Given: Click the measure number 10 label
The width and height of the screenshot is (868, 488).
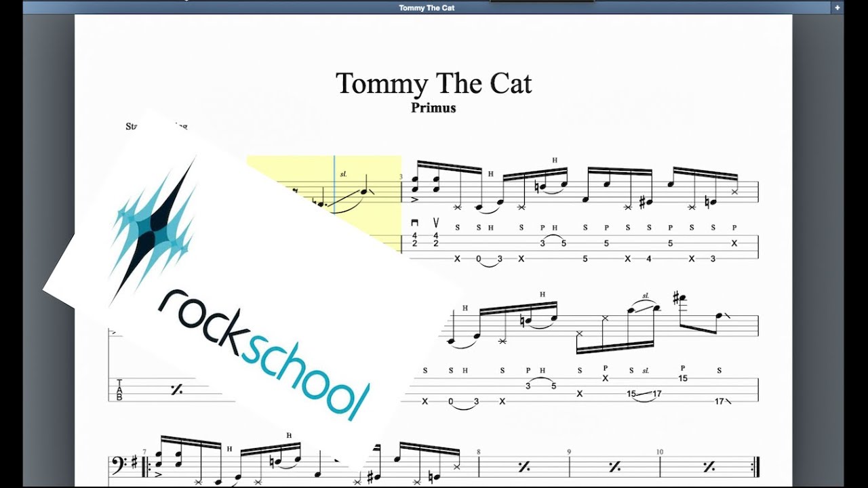Looking at the screenshot, I should point(660,451).
